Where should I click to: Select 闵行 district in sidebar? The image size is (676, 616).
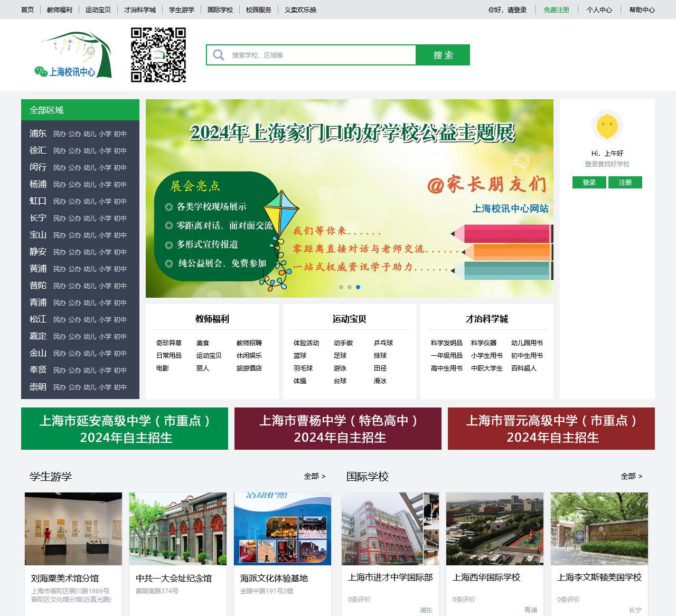tap(38, 167)
